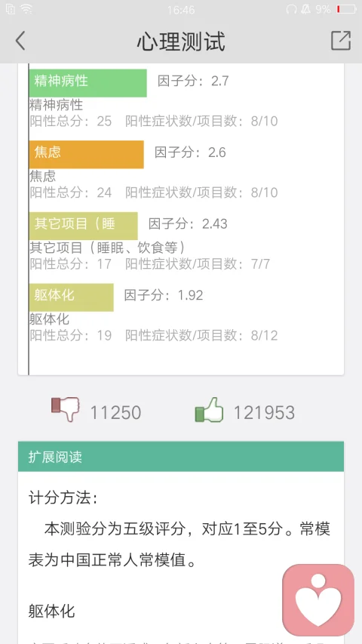362x644 pixels.
Task: Tap the 计分方法 heading text
Action: coord(63,498)
